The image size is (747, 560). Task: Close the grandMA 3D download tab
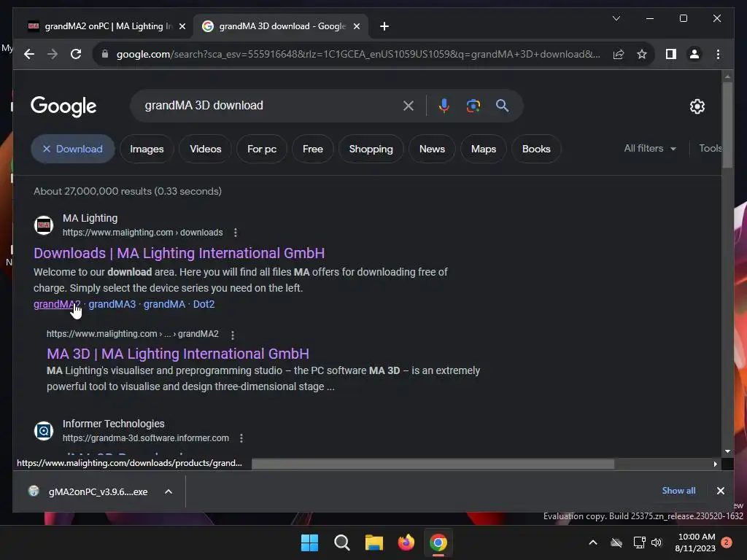click(356, 26)
